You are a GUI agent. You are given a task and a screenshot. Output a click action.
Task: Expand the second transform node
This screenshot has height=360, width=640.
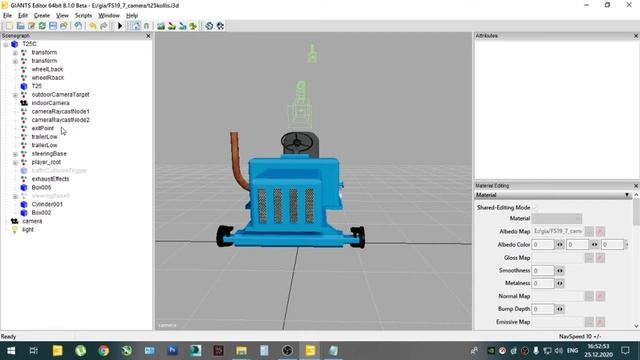(15, 61)
